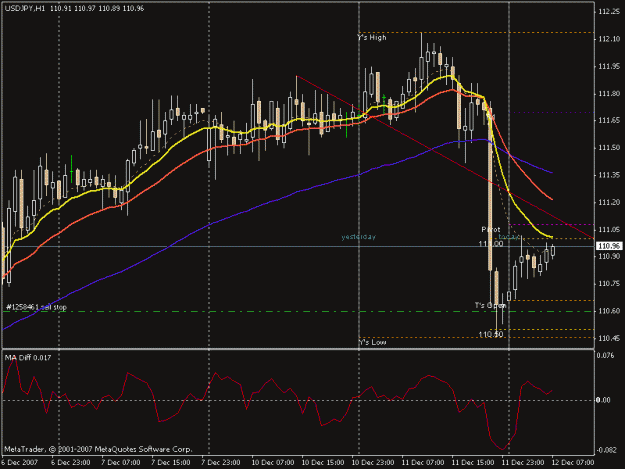
Task: Click the 0.076 indicator scale value
Action: click(606, 355)
